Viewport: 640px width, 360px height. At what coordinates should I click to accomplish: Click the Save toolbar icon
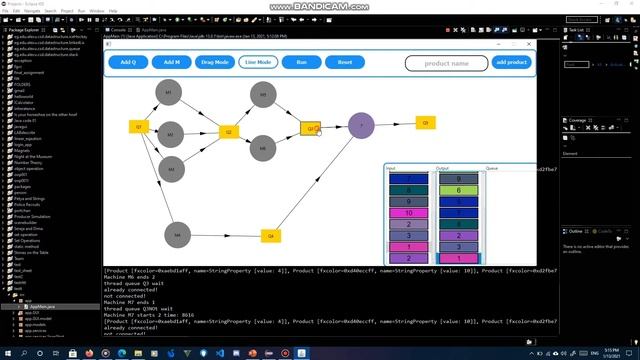coord(30,20)
